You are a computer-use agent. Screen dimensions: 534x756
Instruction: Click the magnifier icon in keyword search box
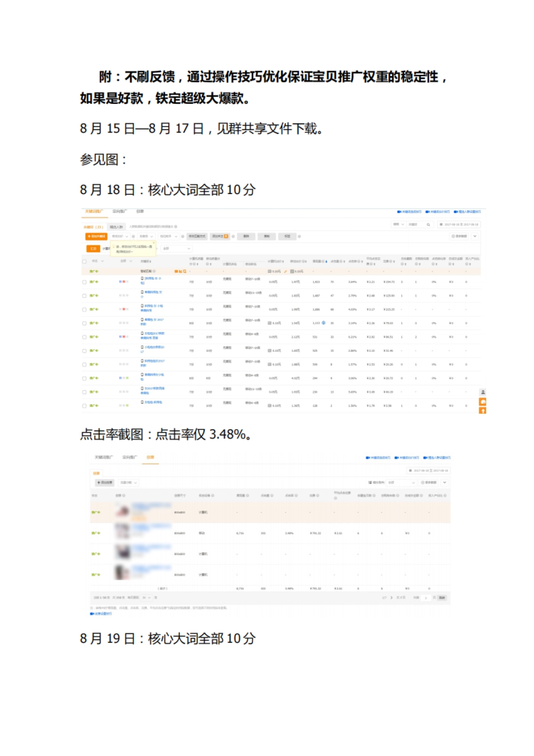428,224
